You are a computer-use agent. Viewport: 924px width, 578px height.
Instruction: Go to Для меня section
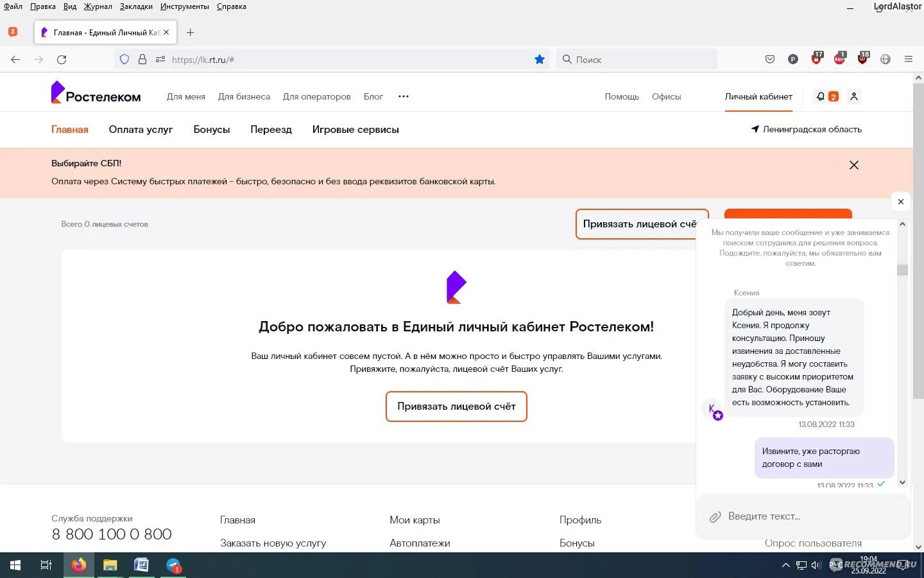[x=186, y=96]
